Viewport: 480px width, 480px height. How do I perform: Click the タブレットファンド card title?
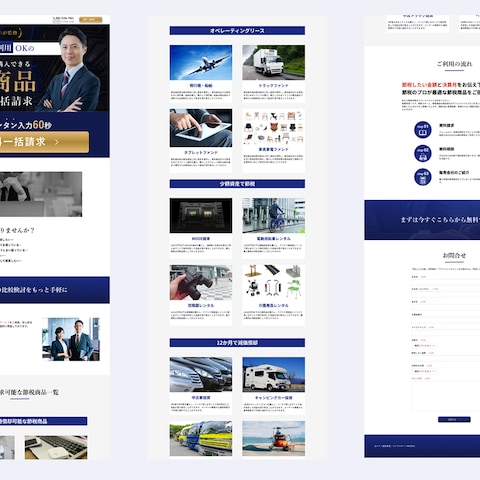point(201,152)
